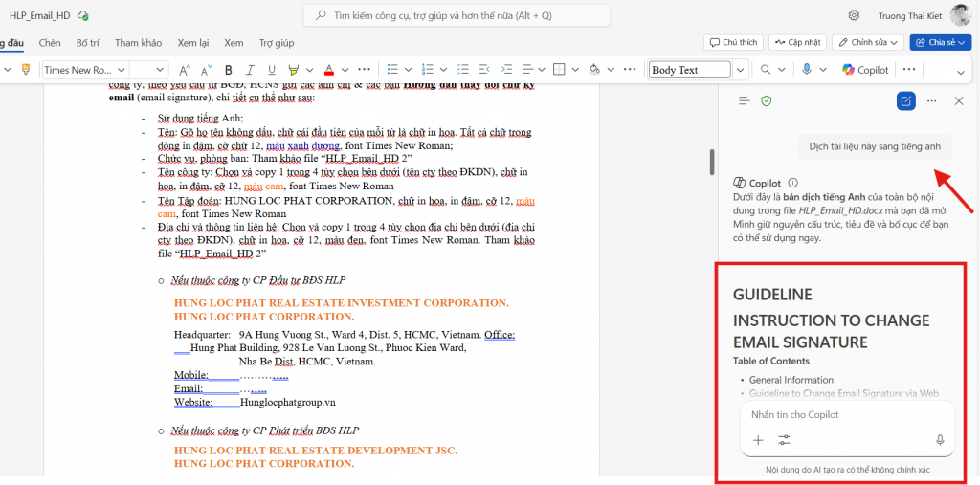
Task: Click the Copilot button in the ribbon
Action: click(x=865, y=70)
